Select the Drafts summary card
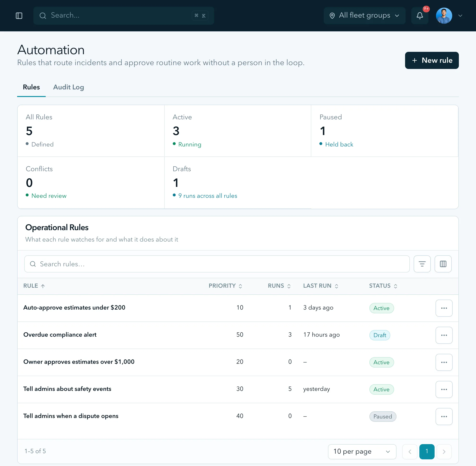The image size is (476, 466). 238,183
